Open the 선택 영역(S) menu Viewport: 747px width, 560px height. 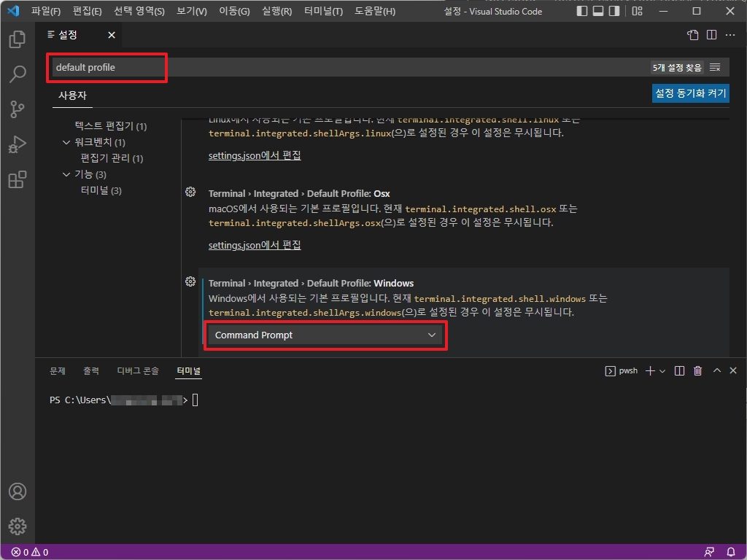[139, 11]
